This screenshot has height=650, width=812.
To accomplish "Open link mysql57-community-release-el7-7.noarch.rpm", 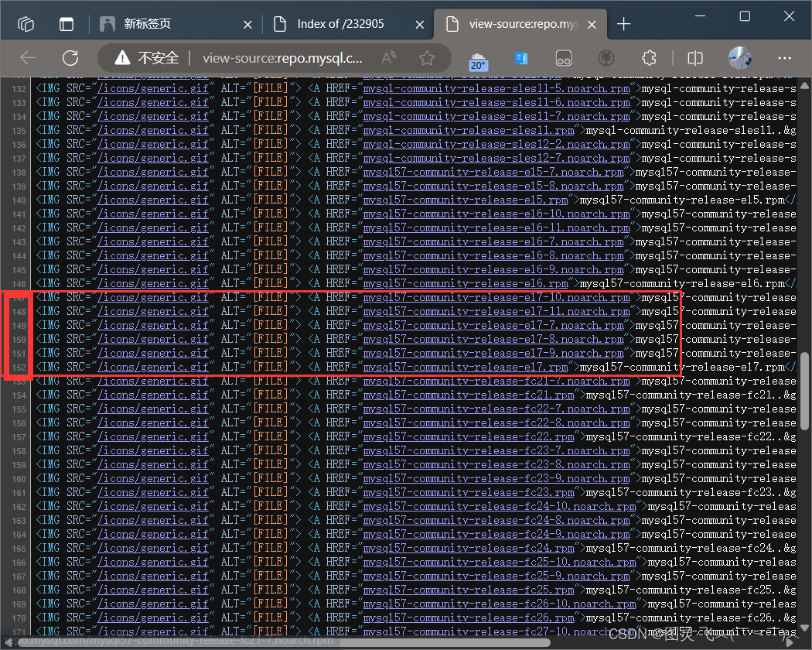I will [x=493, y=326].
